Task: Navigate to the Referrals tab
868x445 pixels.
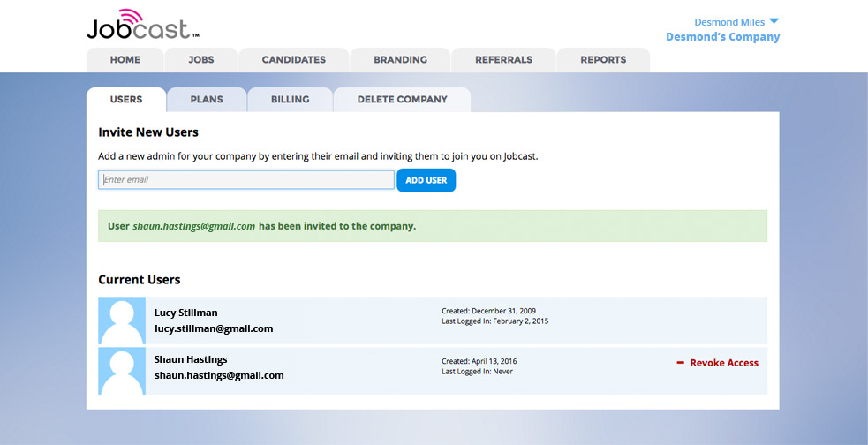Action: (x=503, y=60)
